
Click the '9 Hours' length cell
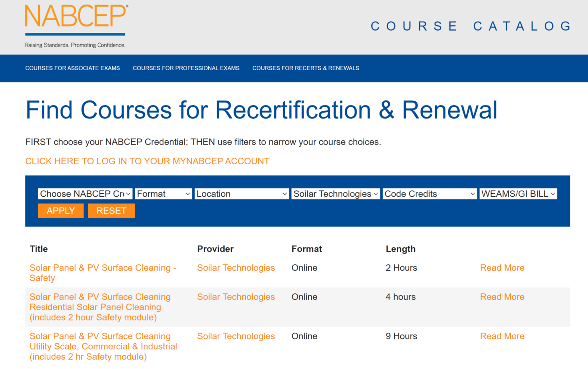(x=402, y=336)
